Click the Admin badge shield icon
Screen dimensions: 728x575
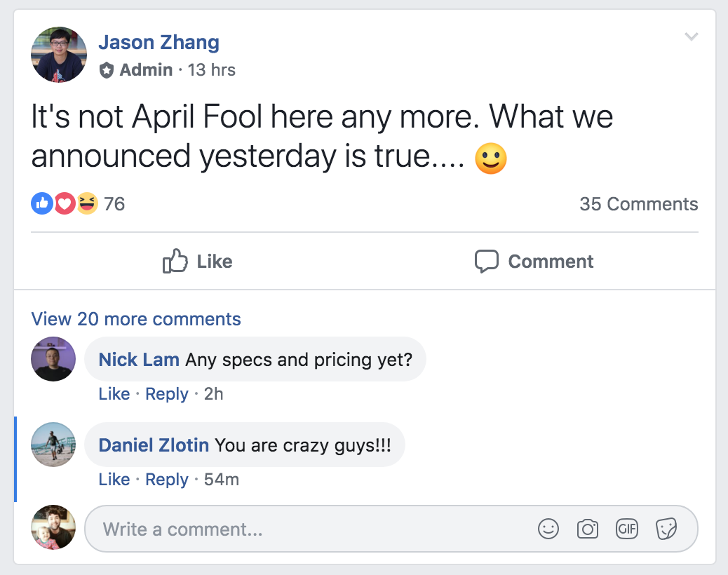(107, 70)
